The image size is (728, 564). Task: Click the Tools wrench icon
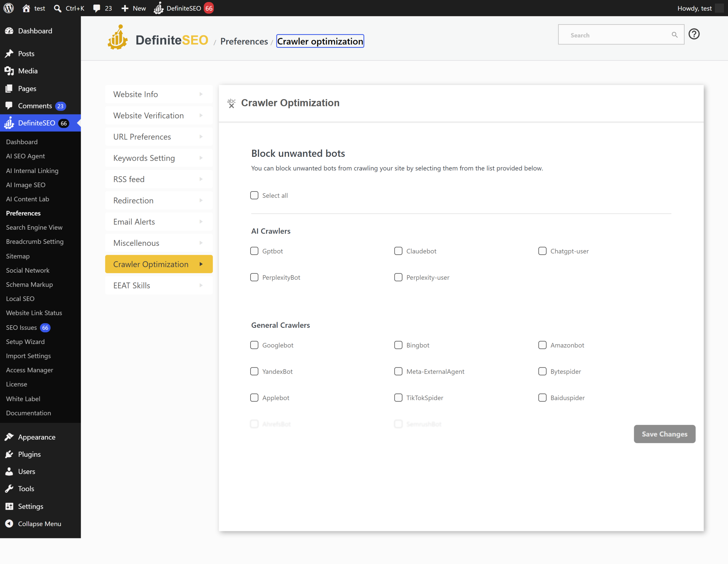[9, 489]
